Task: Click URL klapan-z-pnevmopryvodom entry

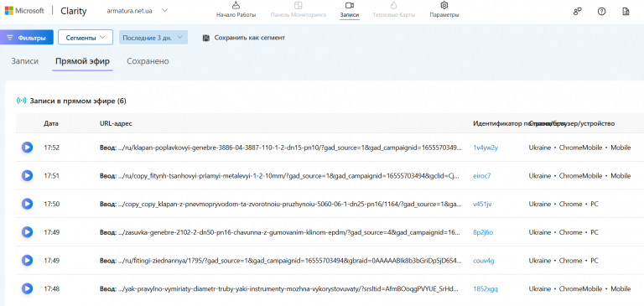Action: coord(280,204)
